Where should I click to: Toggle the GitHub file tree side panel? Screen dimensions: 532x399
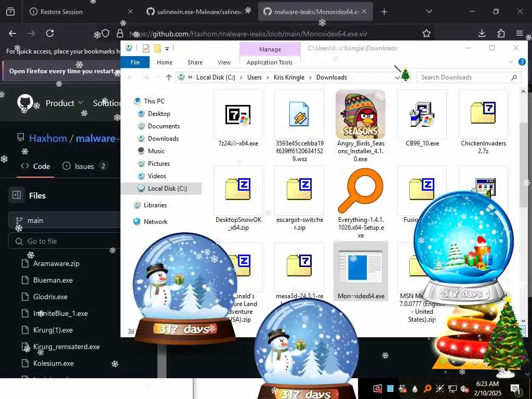click(16, 195)
